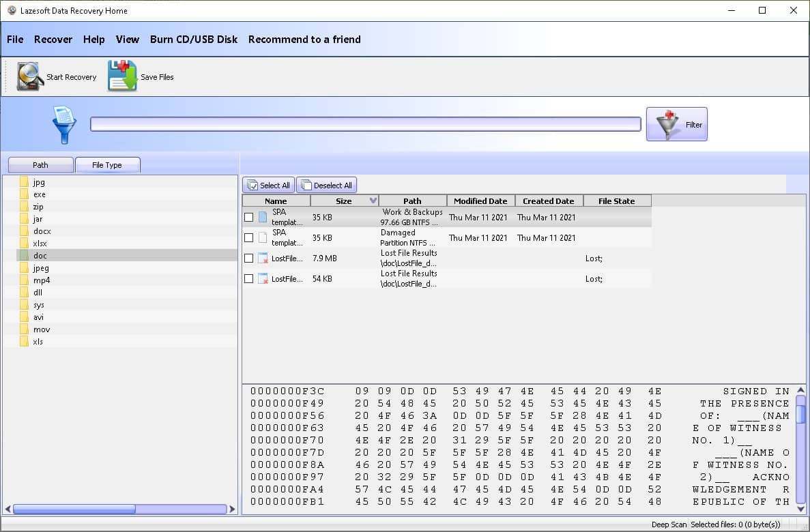Viewport: 810px width, 532px height.
Task: Click the xls folder icon
Action: [x=24, y=342]
